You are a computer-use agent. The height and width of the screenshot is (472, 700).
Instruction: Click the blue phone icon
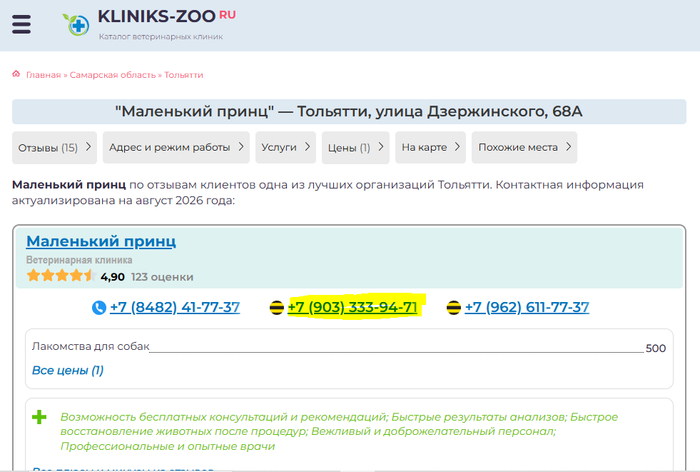coord(99,308)
